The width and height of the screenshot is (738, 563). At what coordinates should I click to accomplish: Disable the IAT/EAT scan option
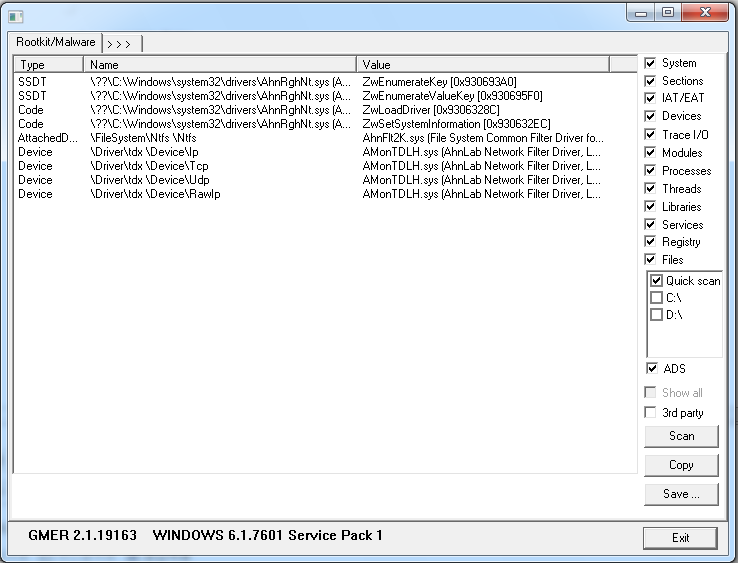[651, 99]
